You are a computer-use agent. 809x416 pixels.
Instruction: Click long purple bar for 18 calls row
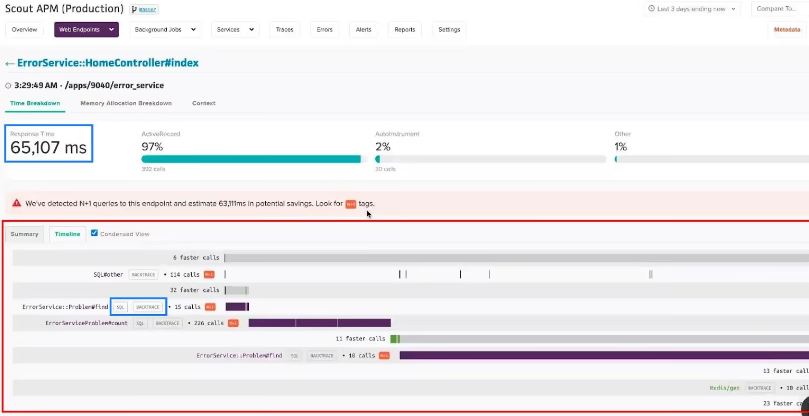point(604,356)
